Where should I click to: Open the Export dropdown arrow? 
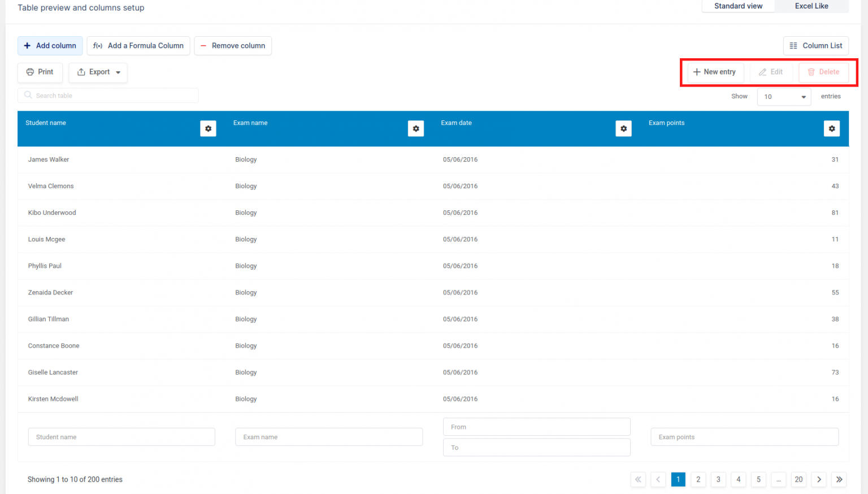[118, 72]
